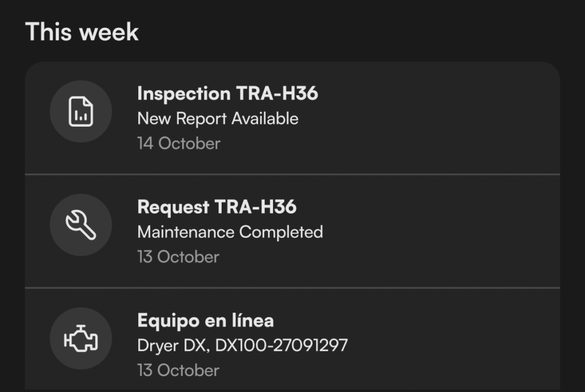Viewport: 585px width, 392px height.
Task: Select the Maintenance Completed status text
Action: pos(230,232)
